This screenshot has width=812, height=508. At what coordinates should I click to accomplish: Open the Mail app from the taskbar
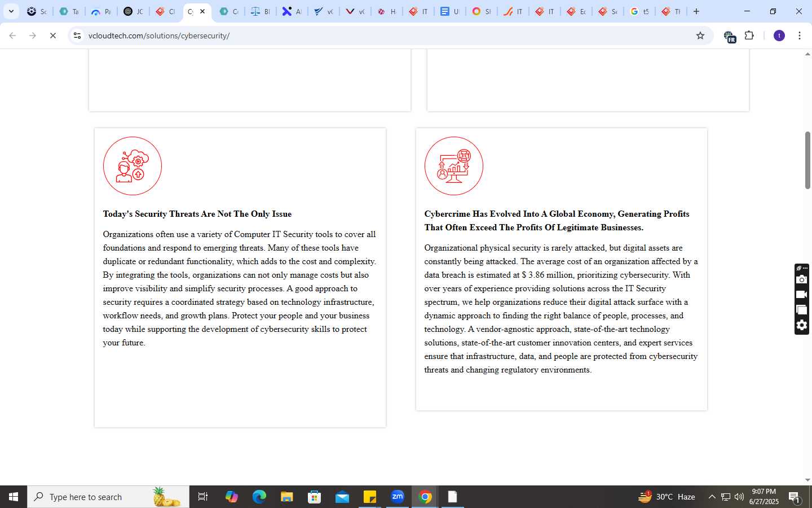point(342,497)
